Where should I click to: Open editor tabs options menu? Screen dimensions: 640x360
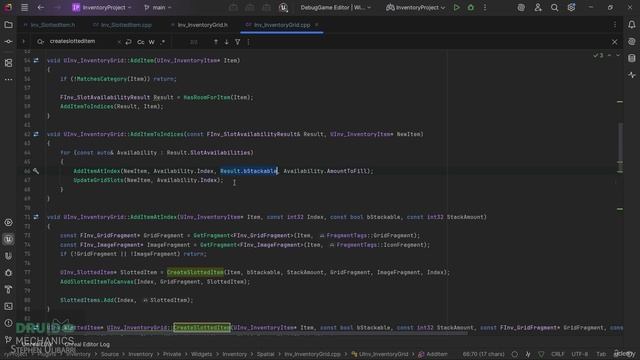point(615,25)
